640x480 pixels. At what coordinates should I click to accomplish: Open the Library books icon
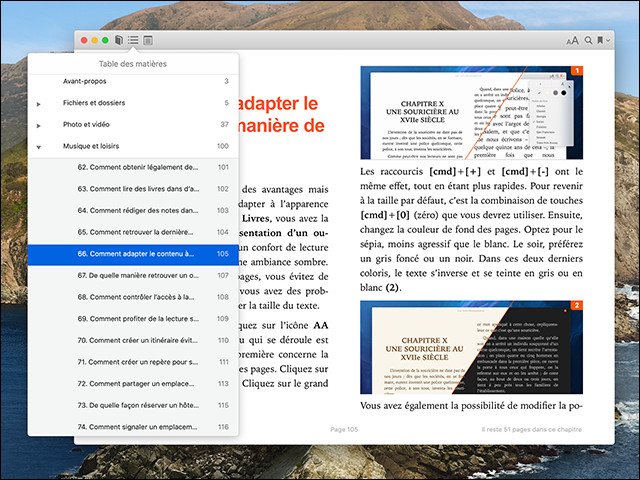coord(119,40)
